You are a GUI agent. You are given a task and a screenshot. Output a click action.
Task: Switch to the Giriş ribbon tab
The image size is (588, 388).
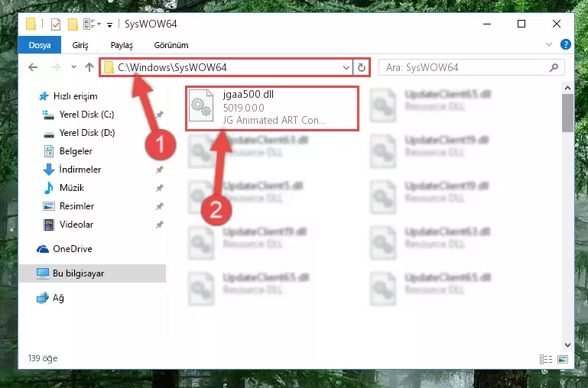(x=80, y=45)
